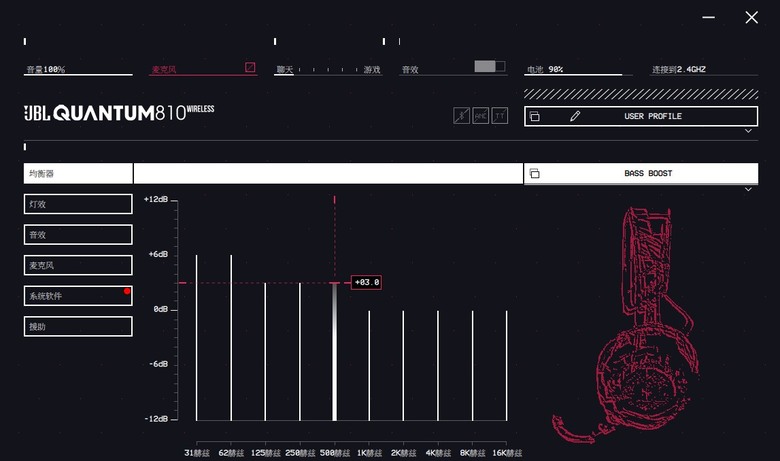Click the red headset wireframe illustration
Image resolution: width=780 pixels, height=461 pixels.
point(628,326)
